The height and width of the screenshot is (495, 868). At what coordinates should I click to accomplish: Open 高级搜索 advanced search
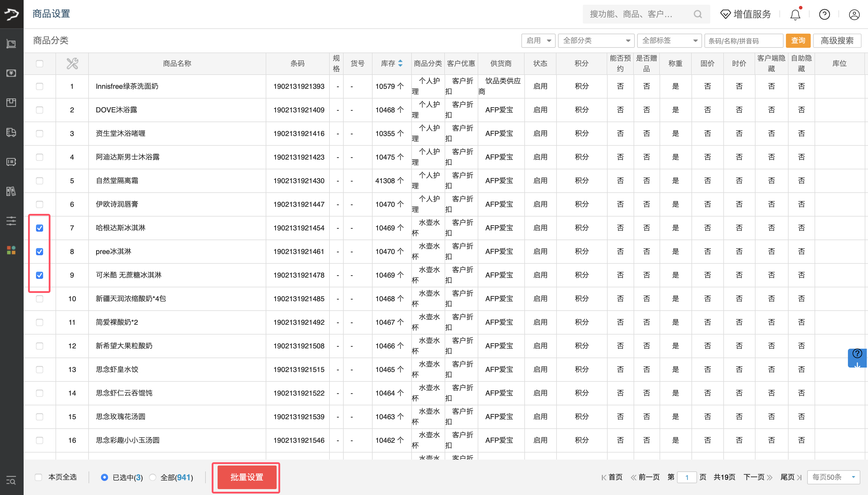pos(837,41)
